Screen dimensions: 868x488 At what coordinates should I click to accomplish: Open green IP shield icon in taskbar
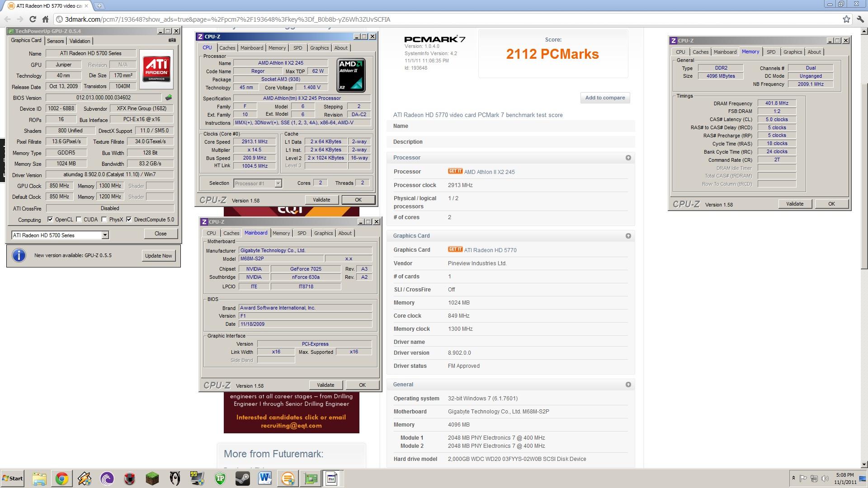click(220, 479)
